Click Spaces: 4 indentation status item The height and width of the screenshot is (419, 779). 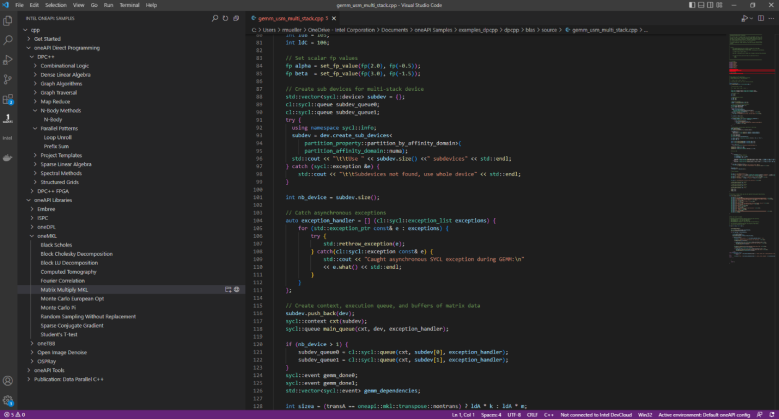point(491,415)
